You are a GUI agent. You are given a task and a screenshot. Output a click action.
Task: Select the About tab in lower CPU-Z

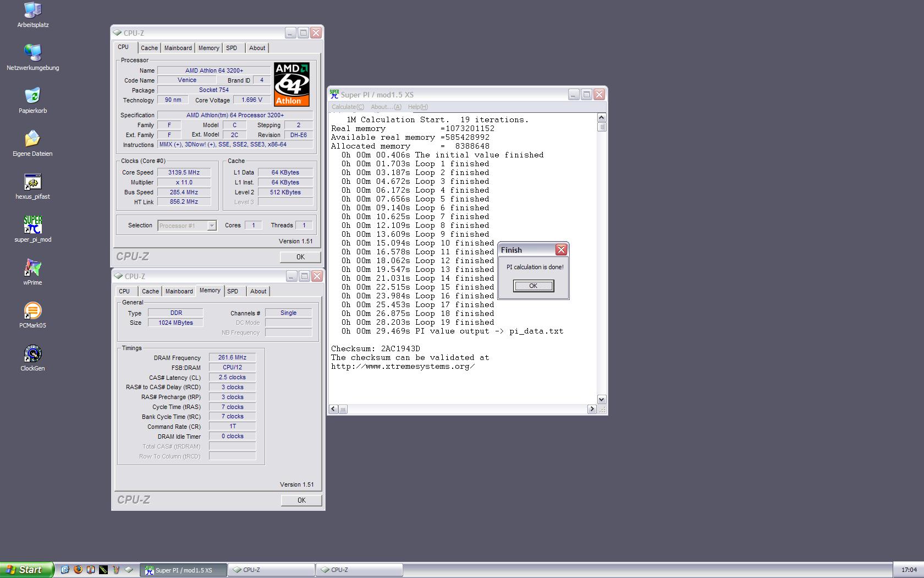pyautogui.click(x=258, y=291)
